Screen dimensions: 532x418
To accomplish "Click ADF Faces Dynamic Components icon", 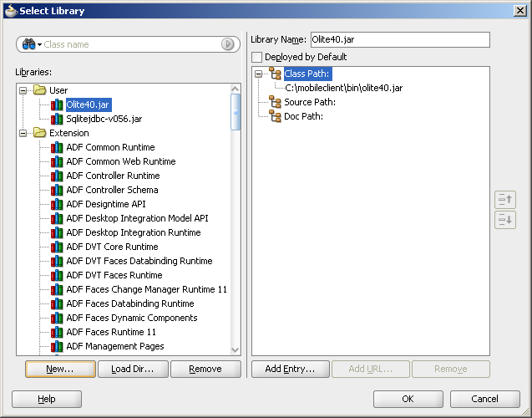I will [57, 319].
